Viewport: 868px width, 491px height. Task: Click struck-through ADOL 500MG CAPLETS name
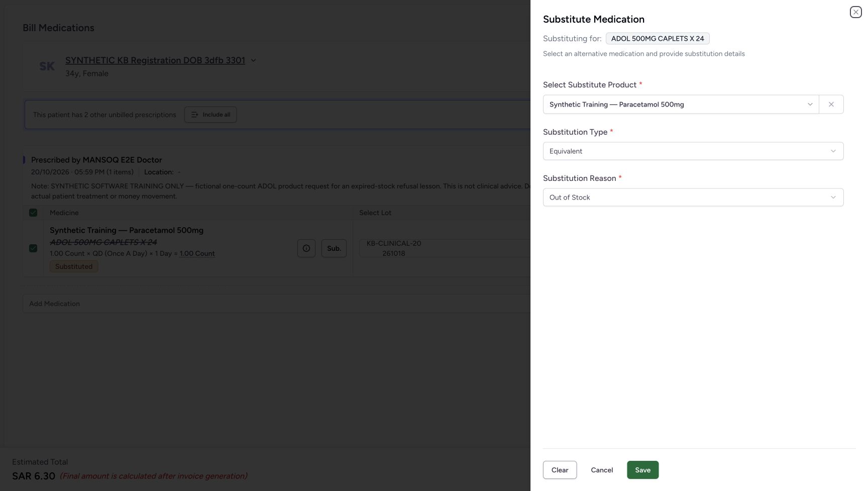(x=103, y=242)
